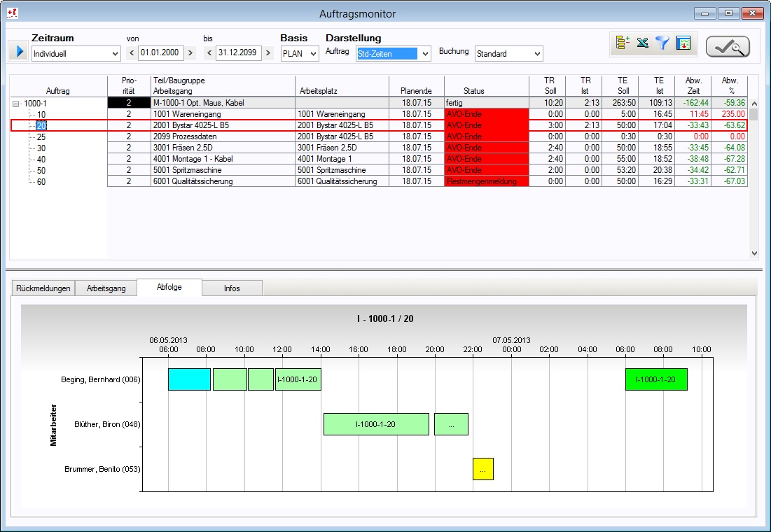Image resolution: width=771 pixels, height=532 pixels.
Task: Export the table to Excel
Action: click(643, 43)
